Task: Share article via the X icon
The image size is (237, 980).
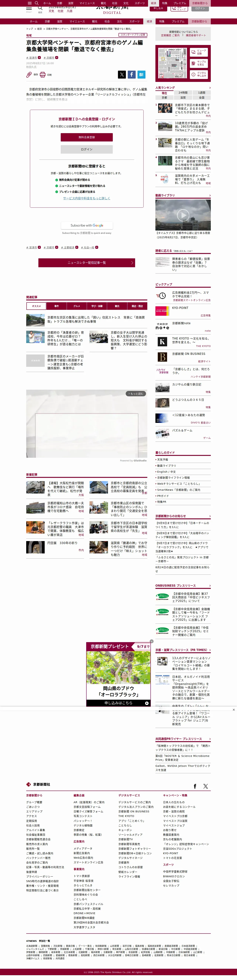Action: 122,75
